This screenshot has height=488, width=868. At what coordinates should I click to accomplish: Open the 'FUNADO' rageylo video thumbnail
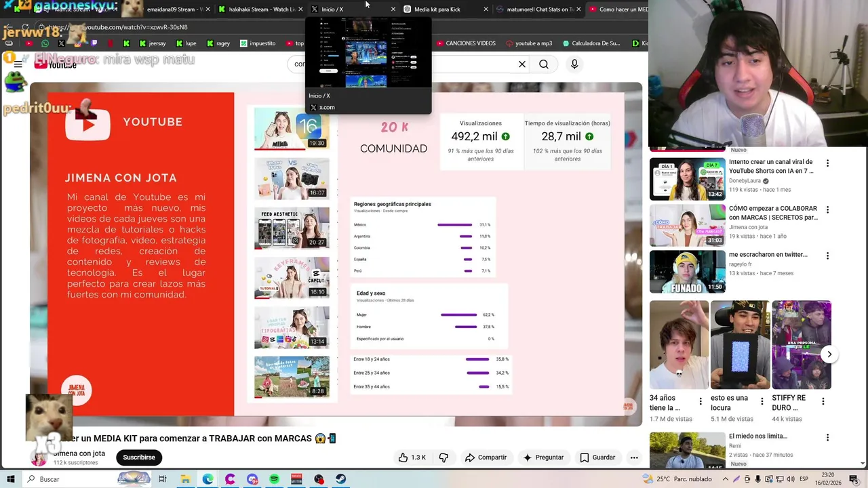[x=688, y=272]
